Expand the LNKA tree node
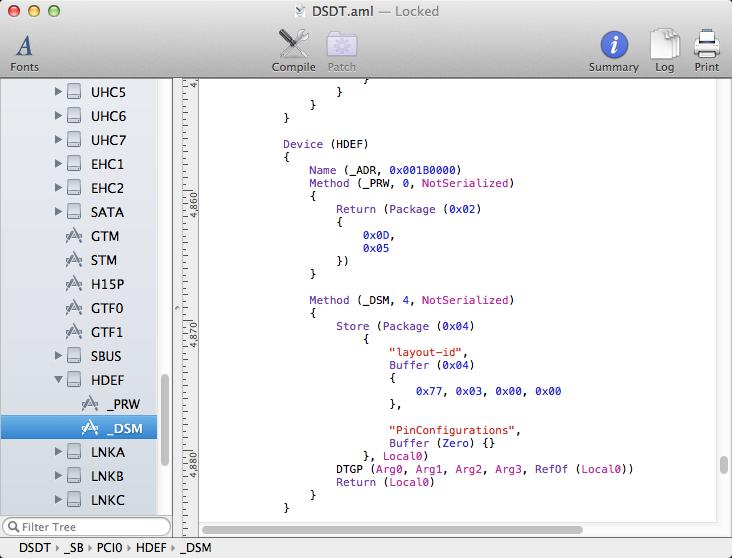This screenshot has height=558, width=732. [58, 452]
